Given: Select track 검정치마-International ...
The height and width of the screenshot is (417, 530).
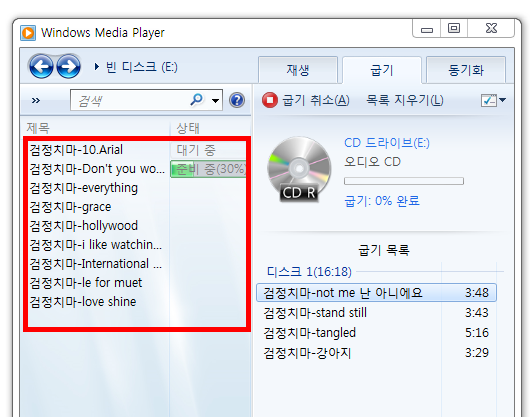Looking at the screenshot, I should point(96,264).
